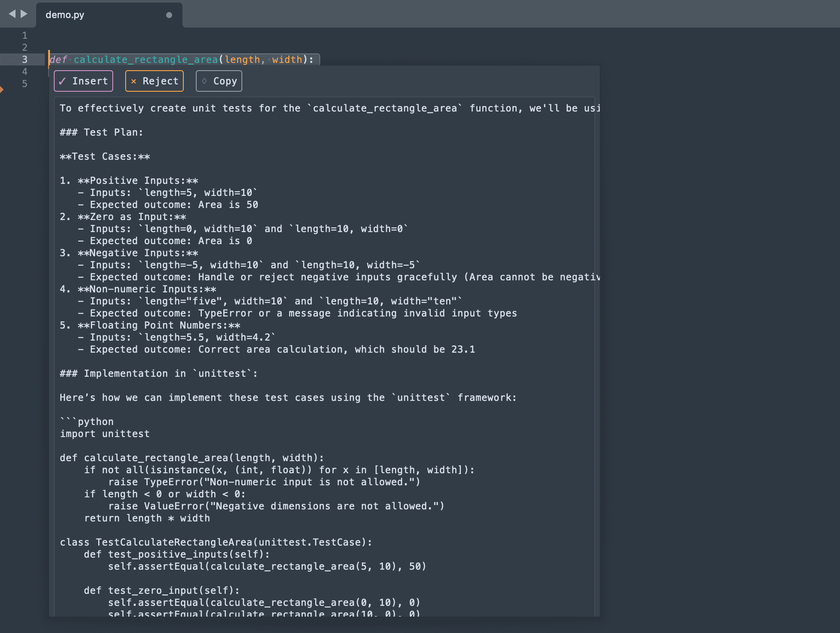Image resolution: width=840 pixels, height=633 pixels.
Task: Click the Insert button
Action: point(83,81)
